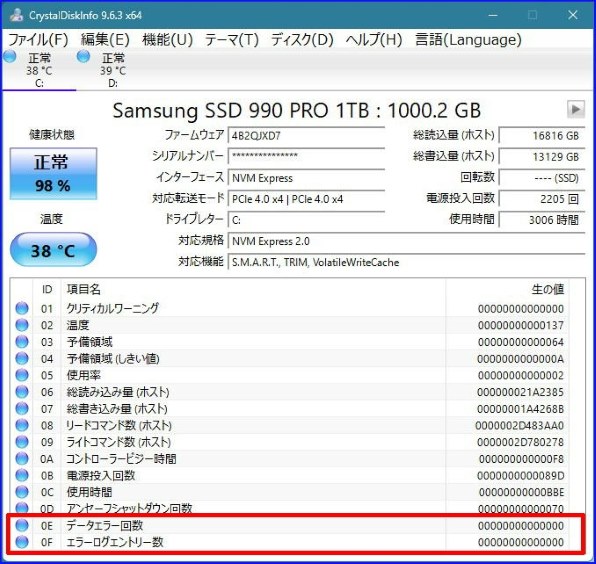Click status orb for ID 05 使用率 row

pos(22,375)
